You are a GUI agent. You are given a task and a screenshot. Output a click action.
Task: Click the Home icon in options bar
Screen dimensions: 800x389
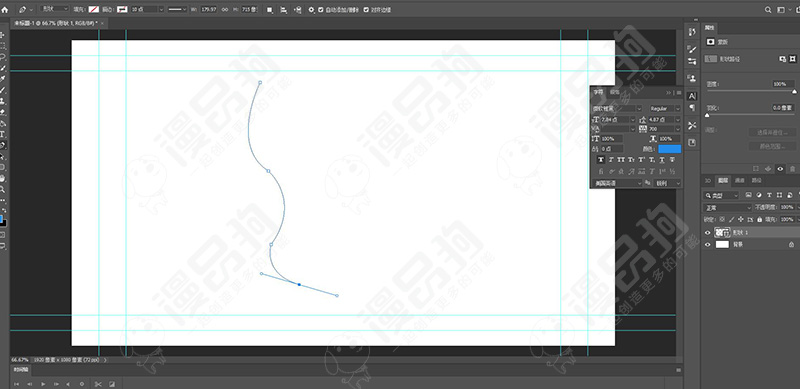pos(5,9)
